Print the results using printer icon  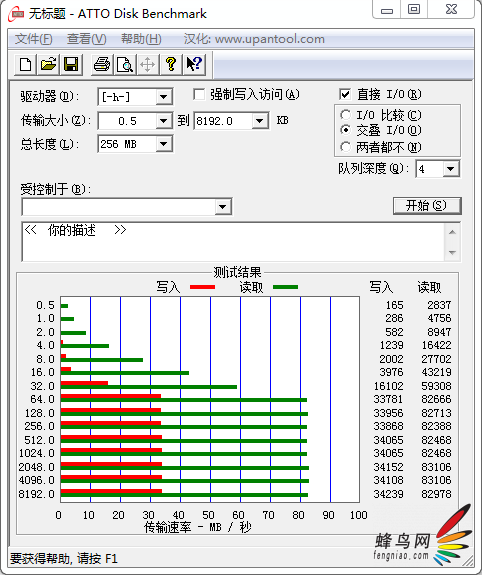click(102, 65)
